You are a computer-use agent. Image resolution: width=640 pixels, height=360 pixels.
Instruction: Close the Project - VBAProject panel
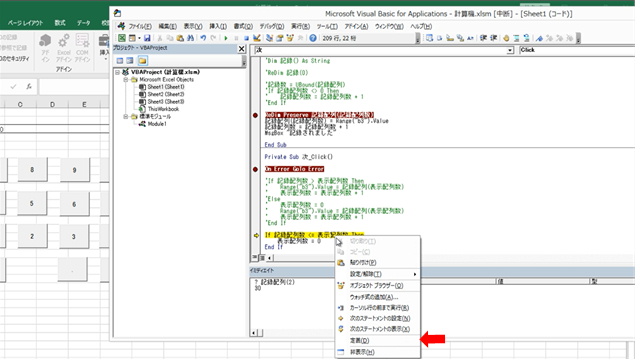241,49
